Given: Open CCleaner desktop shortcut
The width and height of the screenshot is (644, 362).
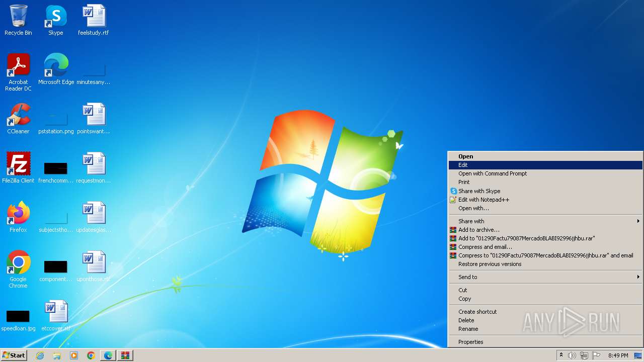Looking at the screenshot, I should click(18, 119).
